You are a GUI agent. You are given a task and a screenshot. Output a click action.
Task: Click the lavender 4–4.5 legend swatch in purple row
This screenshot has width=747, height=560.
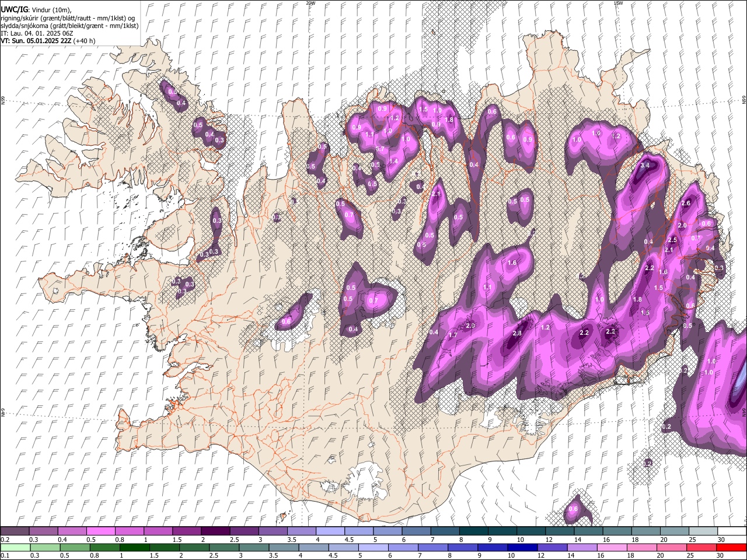[x=330, y=531]
